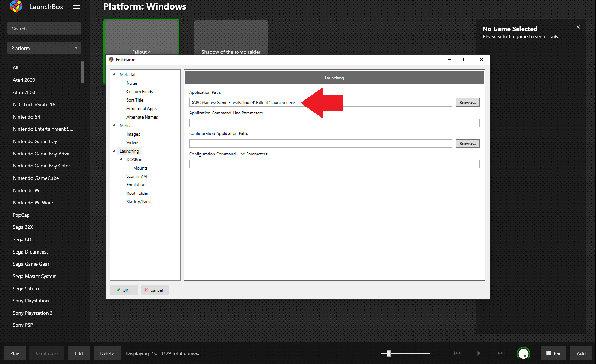Select Shadow of the tomb raider tile
The image size is (596, 364).
click(x=231, y=38)
